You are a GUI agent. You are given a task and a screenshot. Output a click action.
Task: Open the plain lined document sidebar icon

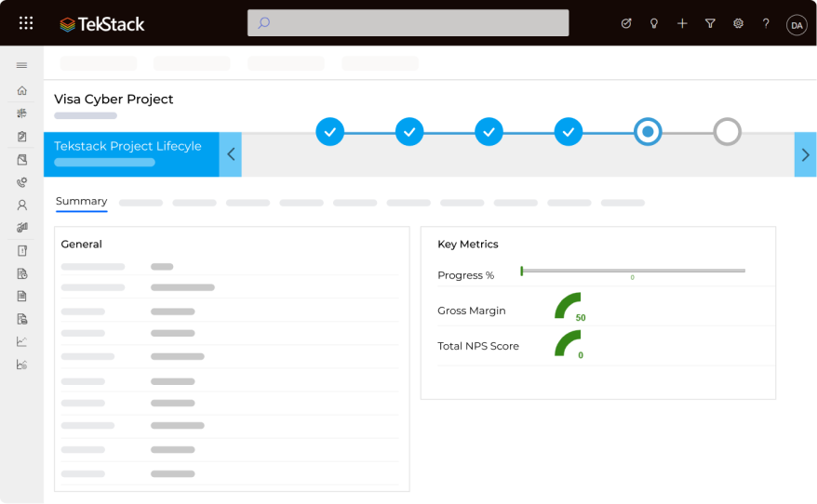pyautogui.click(x=22, y=297)
